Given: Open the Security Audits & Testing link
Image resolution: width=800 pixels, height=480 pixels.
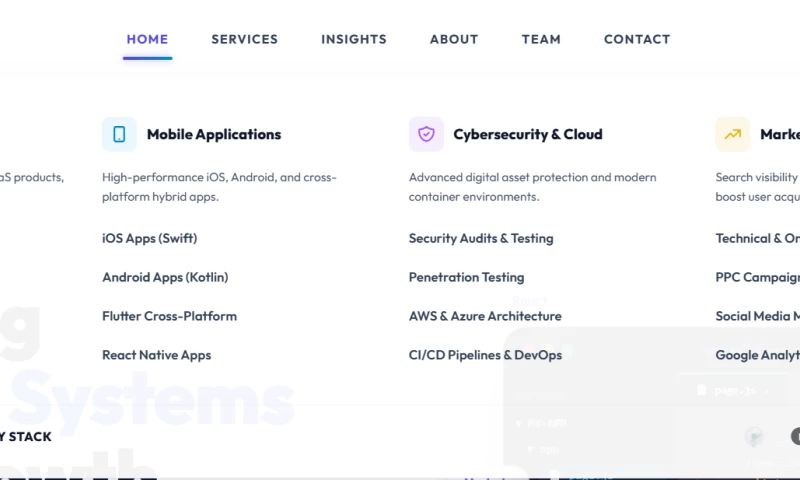Looking at the screenshot, I should [481, 238].
